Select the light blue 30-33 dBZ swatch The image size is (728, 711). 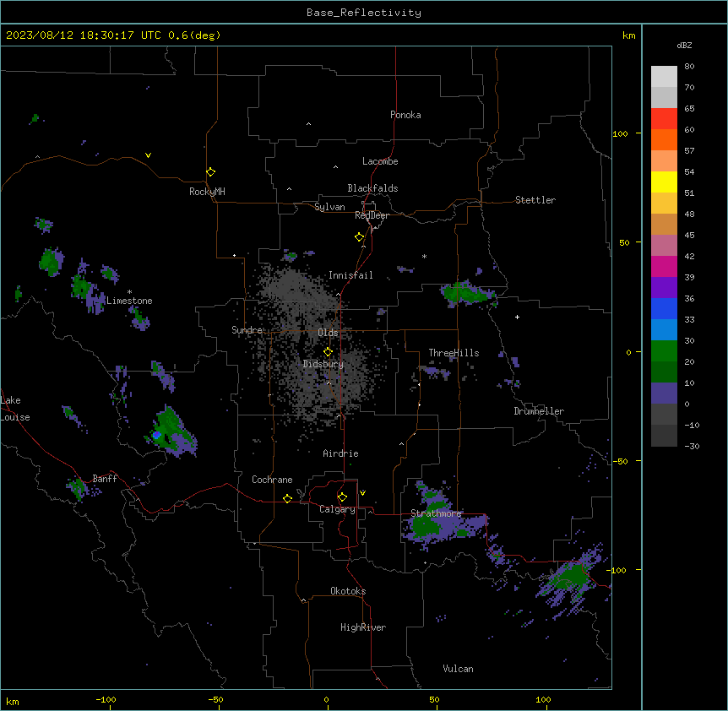pos(664,330)
